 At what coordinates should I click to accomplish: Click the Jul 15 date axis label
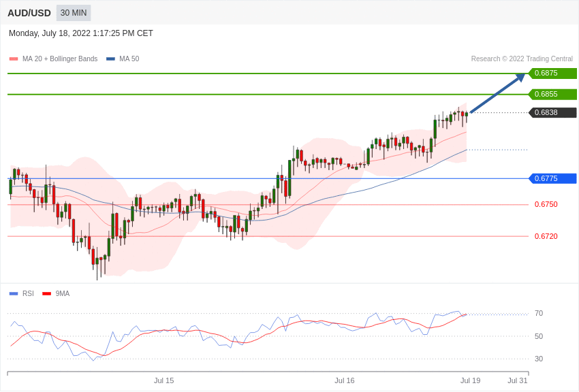coord(163,380)
